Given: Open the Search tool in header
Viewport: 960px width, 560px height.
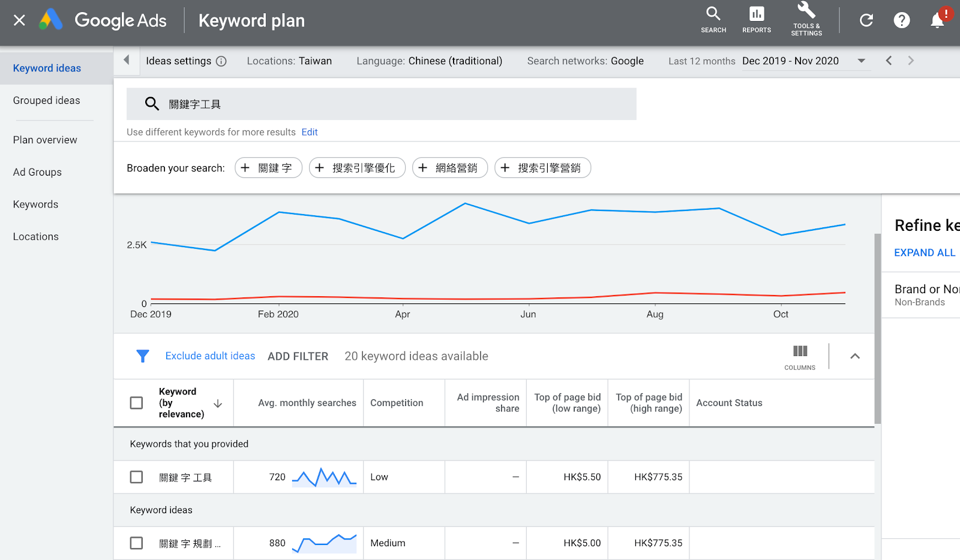Looking at the screenshot, I should tap(713, 20).
